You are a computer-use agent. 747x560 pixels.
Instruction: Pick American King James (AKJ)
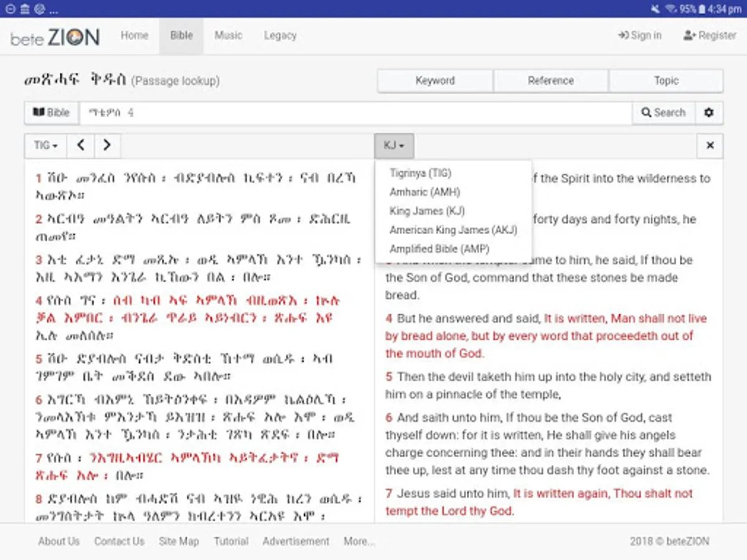453,230
